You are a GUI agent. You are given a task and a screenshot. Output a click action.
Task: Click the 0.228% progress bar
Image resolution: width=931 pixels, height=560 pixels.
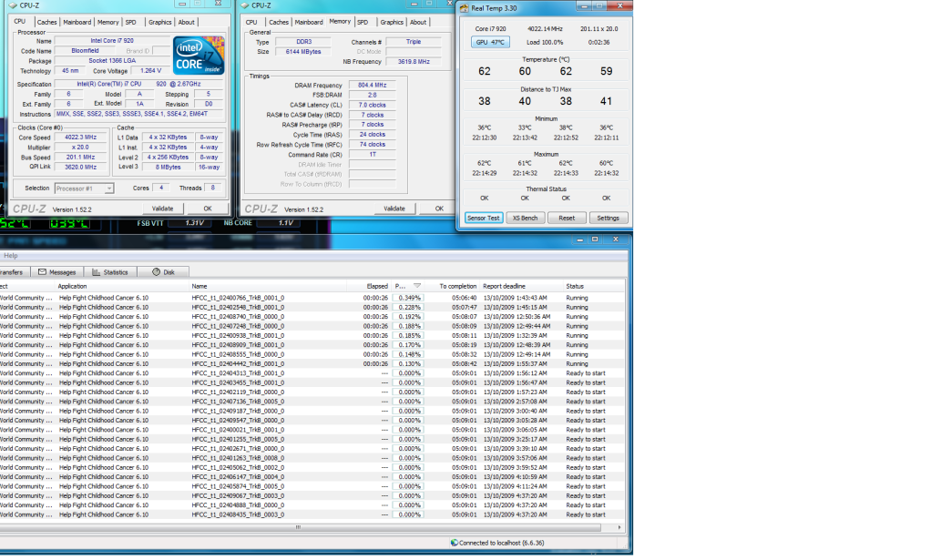(x=407, y=307)
